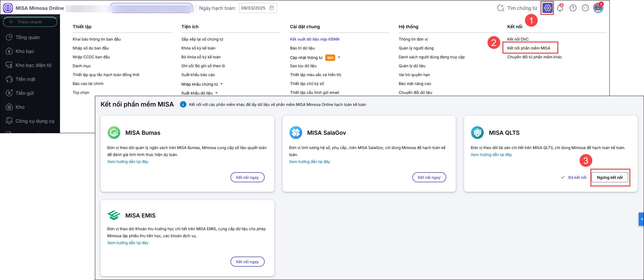
Task: Open the user avatar menu
Action: point(598,8)
